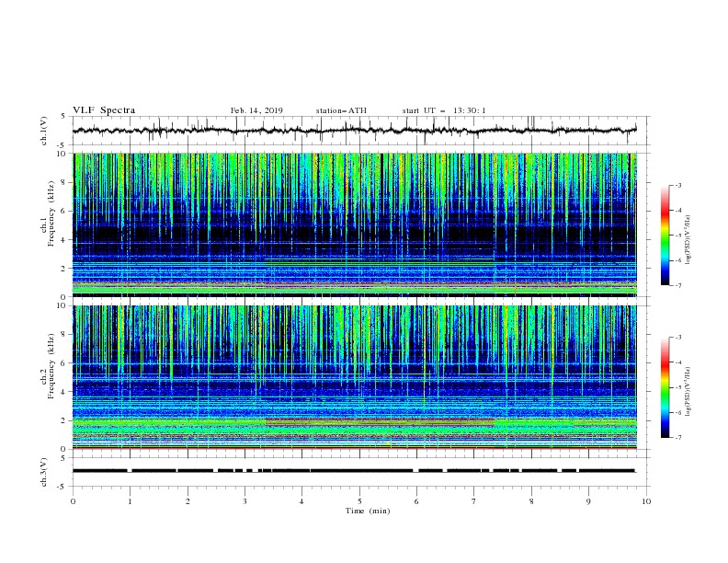Click the "2" tick on the time axis

(x=188, y=501)
